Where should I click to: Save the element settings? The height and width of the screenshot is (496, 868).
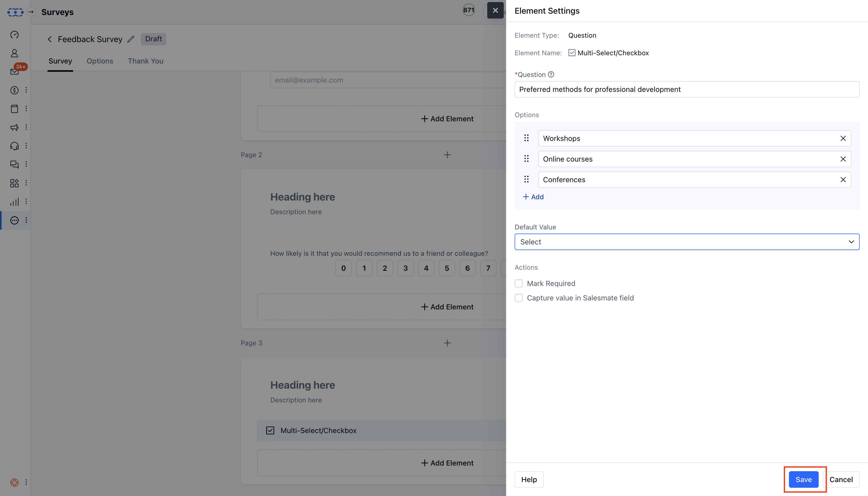pos(803,479)
